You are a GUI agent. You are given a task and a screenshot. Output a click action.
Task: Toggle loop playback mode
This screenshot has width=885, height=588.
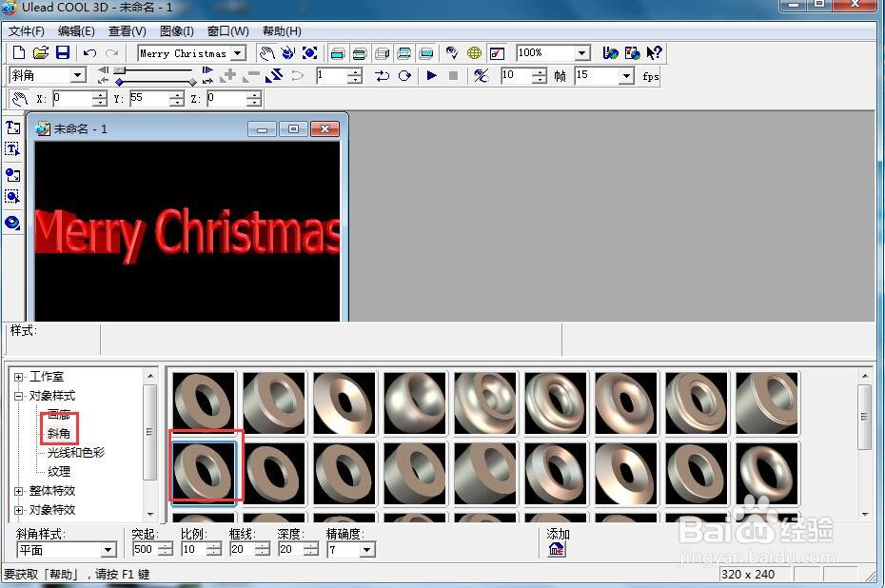point(404,75)
